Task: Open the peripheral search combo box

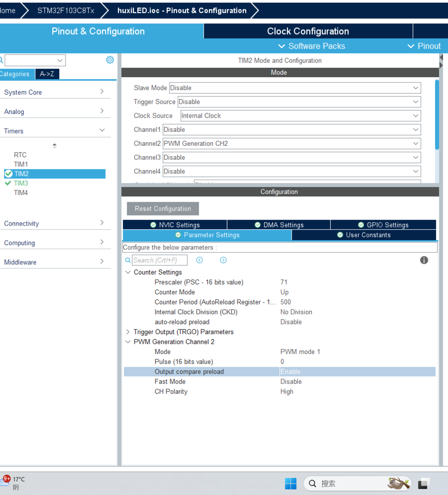Action: pos(35,60)
